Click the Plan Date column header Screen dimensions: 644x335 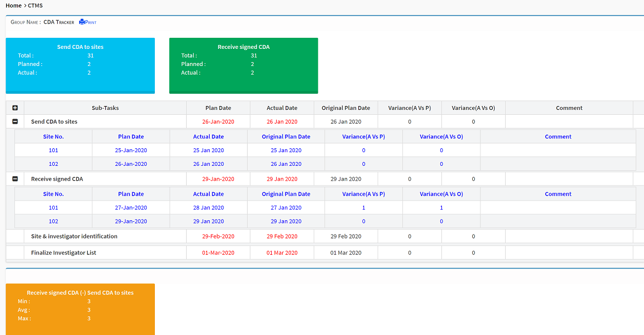(x=218, y=108)
